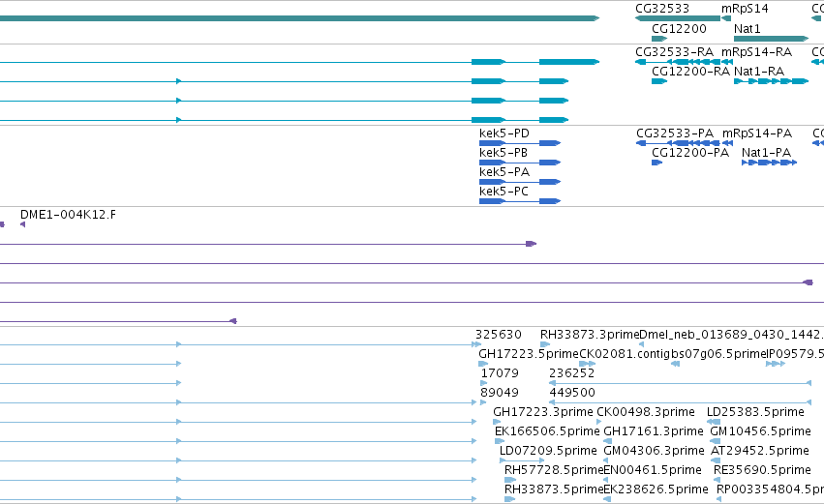
Task: Select the 325630 EST label
Action: coord(499,335)
